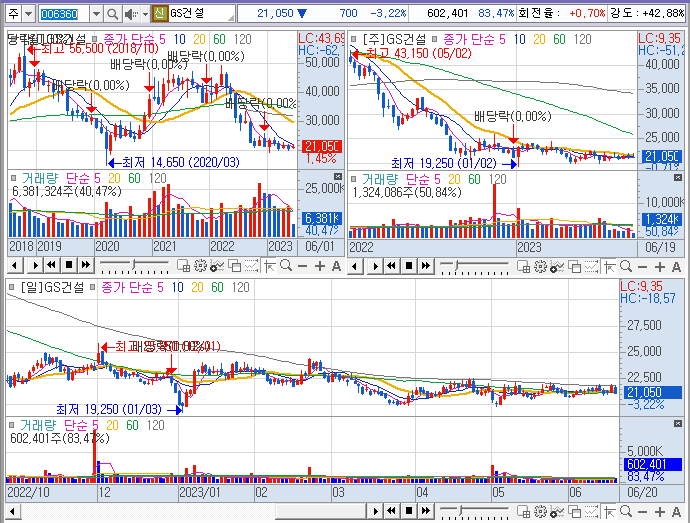This screenshot has width=690, height=523.
Task: Click left scroll arrow of daily chart scrollbar
Action: pyautogui.click(x=12, y=511)
